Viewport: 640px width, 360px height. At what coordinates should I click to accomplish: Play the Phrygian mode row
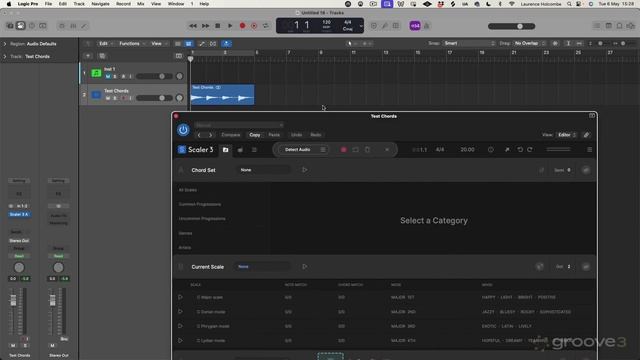tap(180, 326)
